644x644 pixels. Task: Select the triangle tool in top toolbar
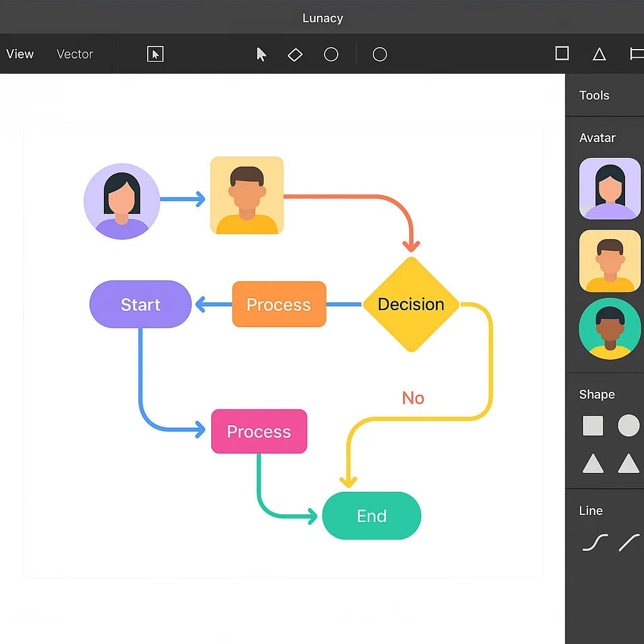click(599, 55)
